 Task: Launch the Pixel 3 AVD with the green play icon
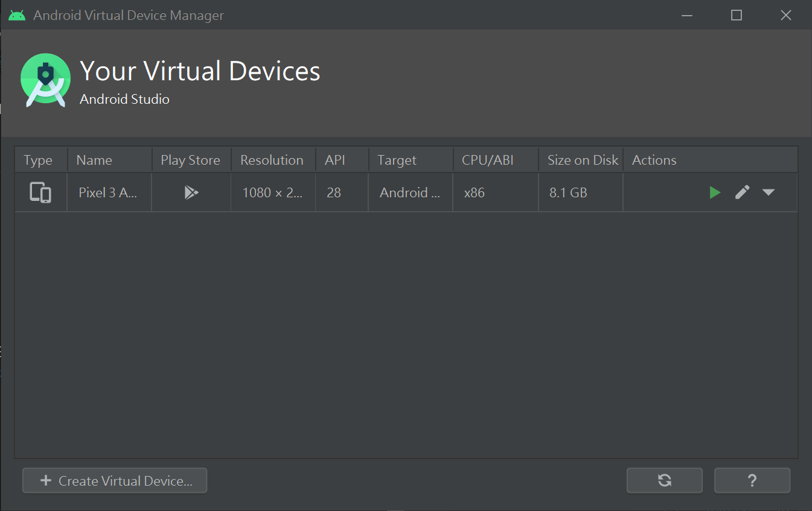pos(715,192)
